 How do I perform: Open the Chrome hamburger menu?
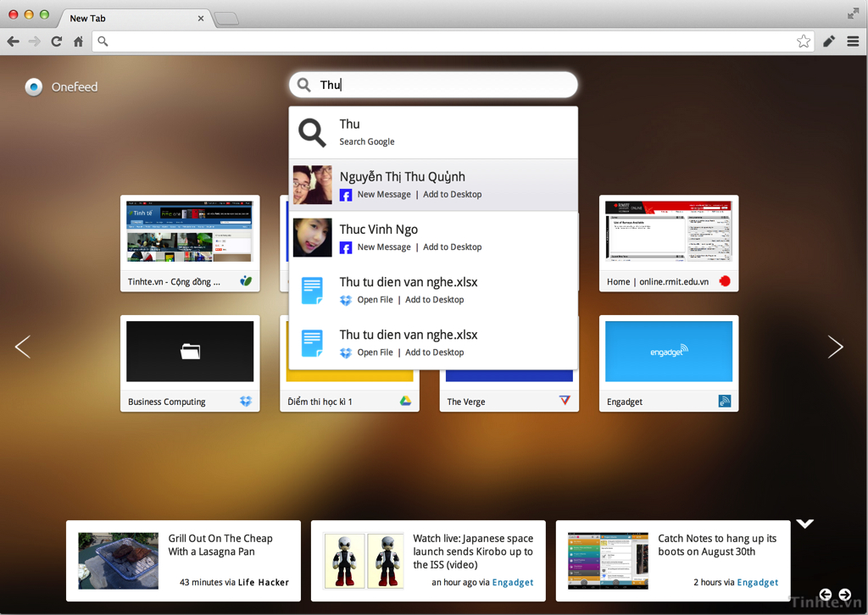(x=853, y=42)
